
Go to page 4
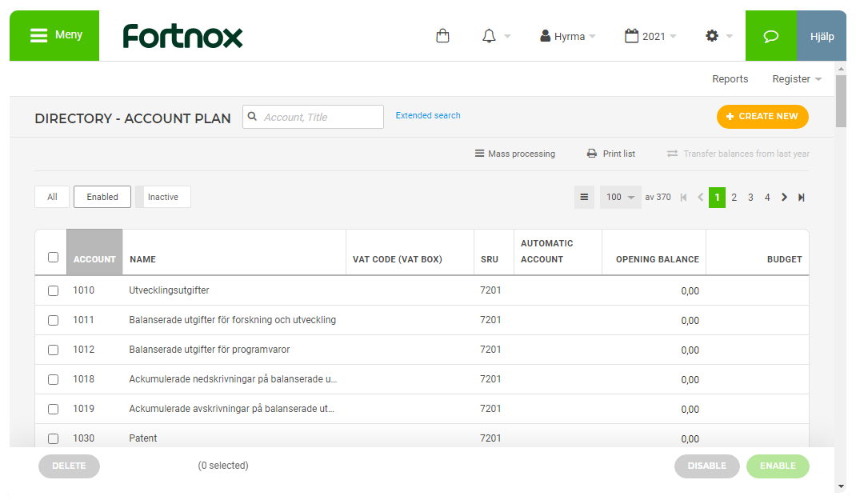click(767, 198)
